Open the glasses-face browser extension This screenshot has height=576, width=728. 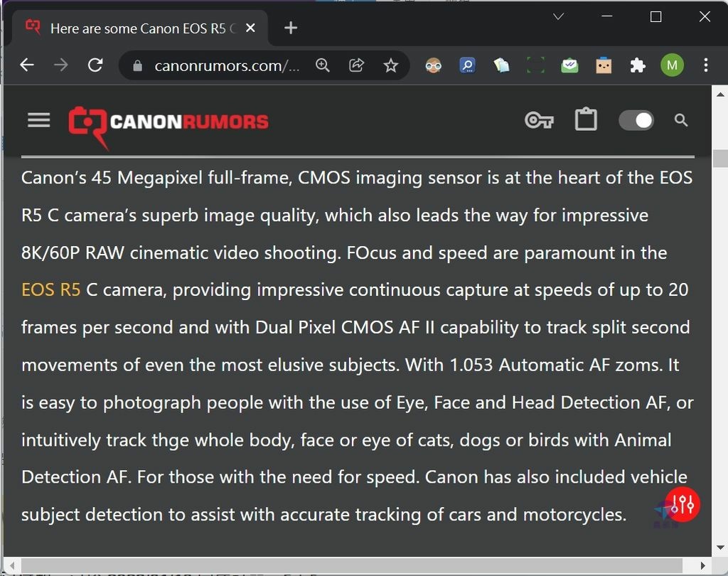tap(433, 65)
